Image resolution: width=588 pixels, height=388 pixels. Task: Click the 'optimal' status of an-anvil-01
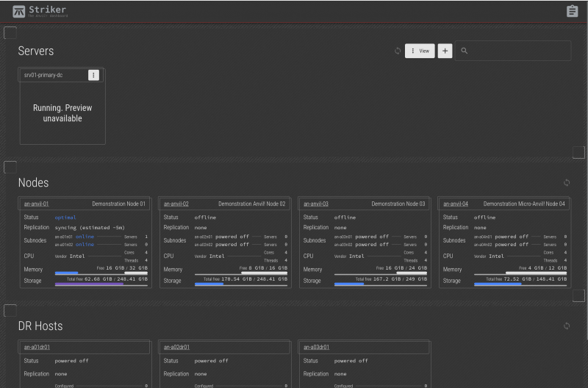coord(65,218)
